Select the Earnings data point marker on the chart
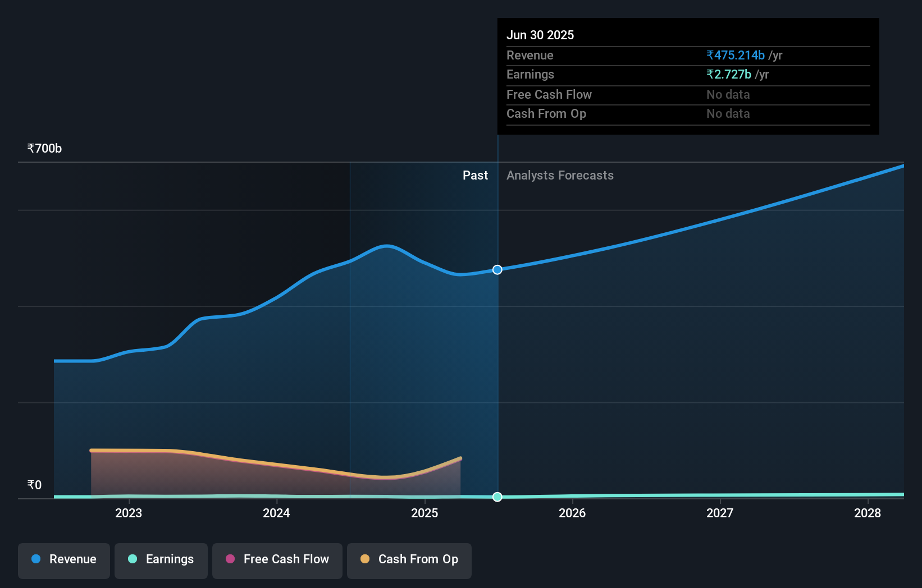Viewport: 922px width, 588px height. (x=496, y=497)
